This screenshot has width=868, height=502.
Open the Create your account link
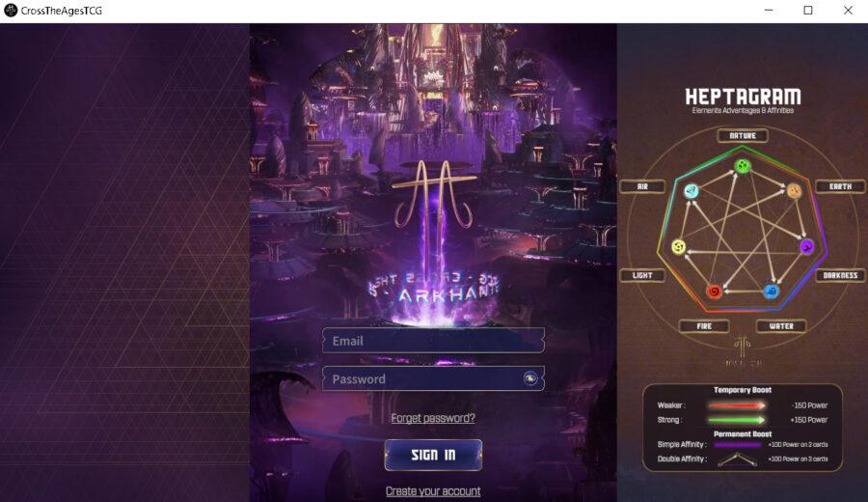tap(433, 491)
